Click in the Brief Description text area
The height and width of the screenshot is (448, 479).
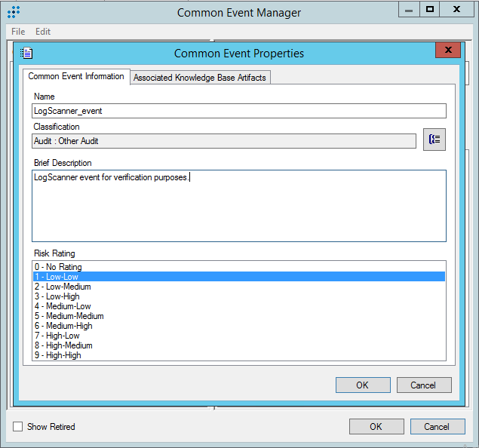coord(238,205)
